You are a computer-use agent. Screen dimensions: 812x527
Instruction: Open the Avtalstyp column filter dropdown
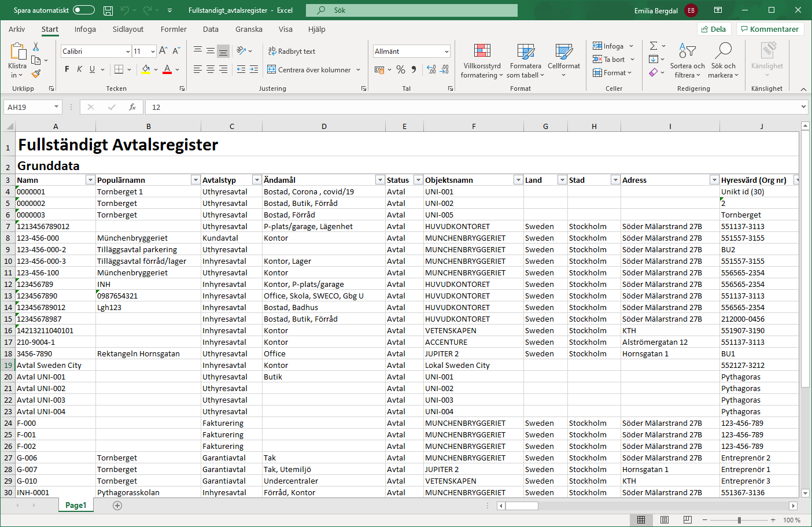coord(256,180)
